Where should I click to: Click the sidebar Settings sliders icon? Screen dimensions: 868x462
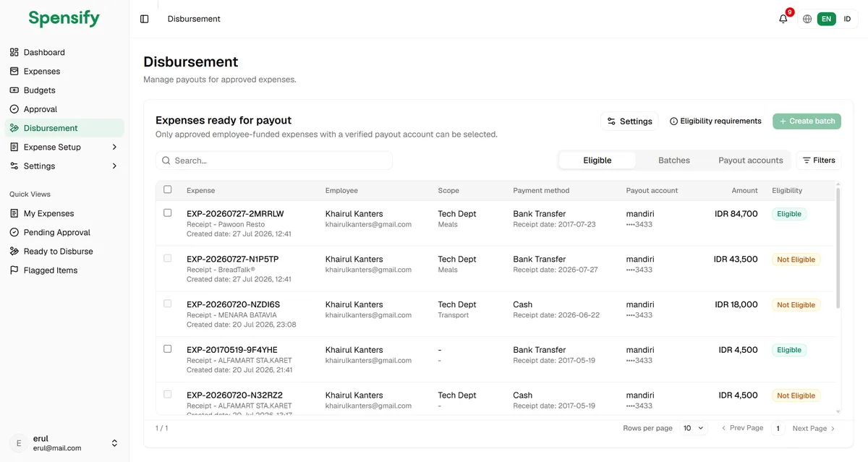pos(14,166)
